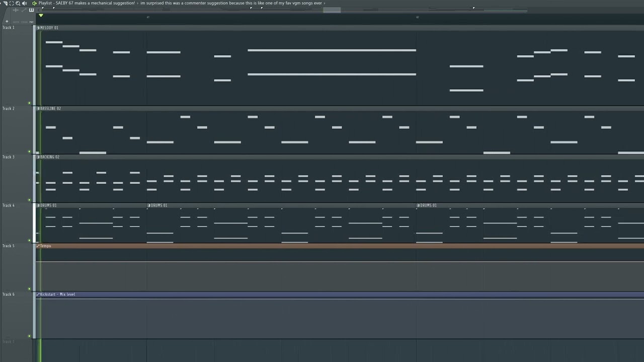
Task: Open the BACKING 02 clip menu icon
Action: click(38, 157)
